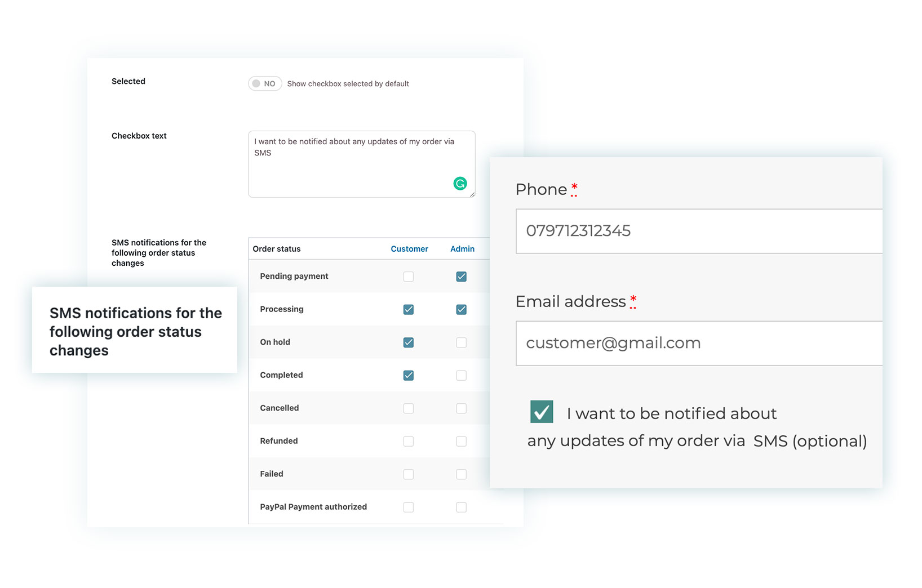The width and height of the screenshot is (922, 588).
Task: Click the Phone number input field
Action: pyautogui.click(x=699, y=231)
